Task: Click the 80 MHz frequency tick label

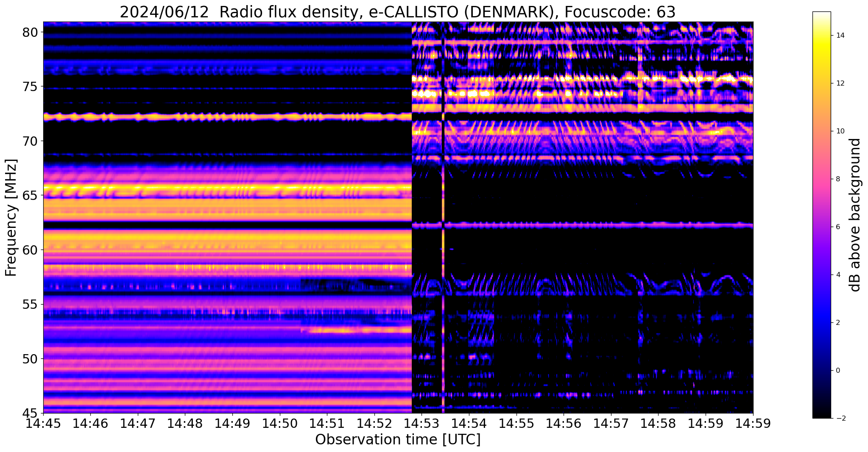Action: point(30,32)
